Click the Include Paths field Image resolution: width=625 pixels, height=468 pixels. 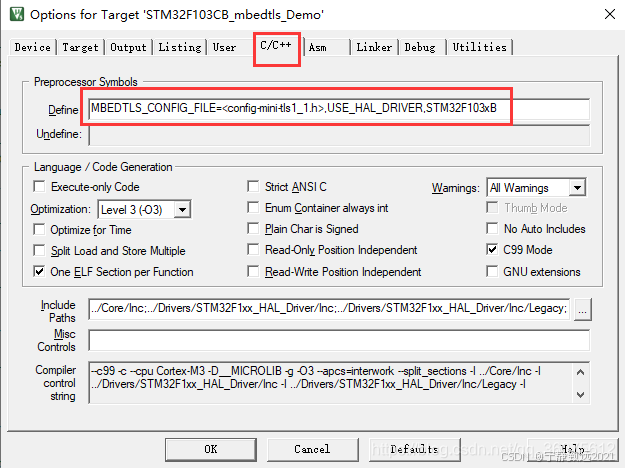329,309
